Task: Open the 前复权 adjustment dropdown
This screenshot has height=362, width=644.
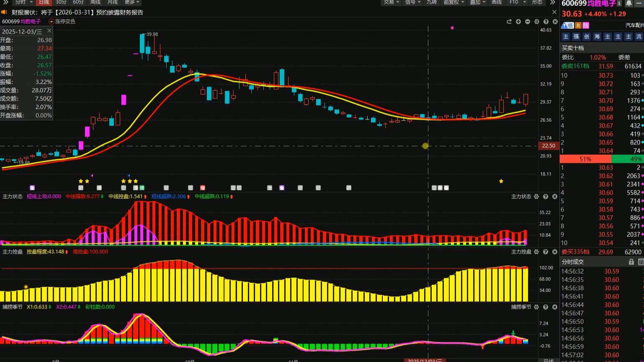Action: point(454,3)
